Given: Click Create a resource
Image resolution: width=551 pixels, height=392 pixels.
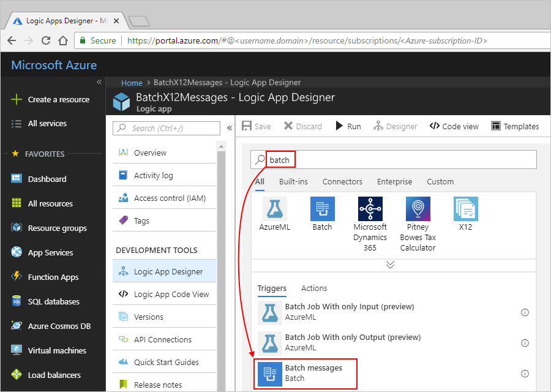Looking at the screenshot, I should click(x=58, y=99).
